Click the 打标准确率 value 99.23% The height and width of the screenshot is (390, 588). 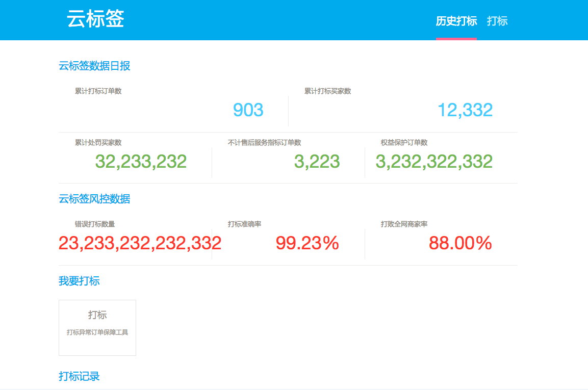(x=306, y=243)
